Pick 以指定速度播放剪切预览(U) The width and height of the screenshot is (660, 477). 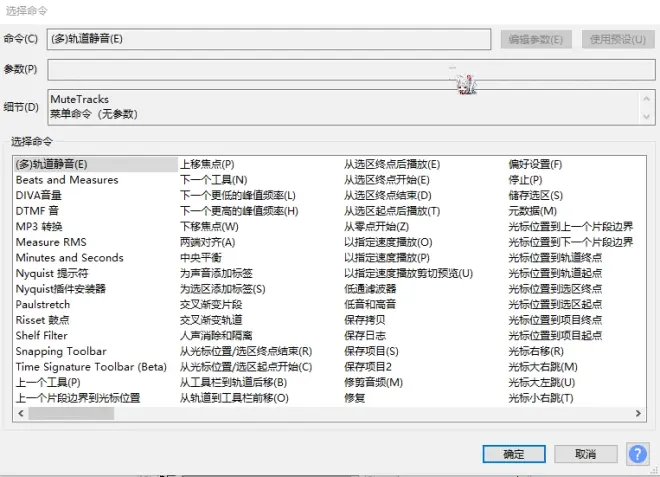[x=408, y=273]
